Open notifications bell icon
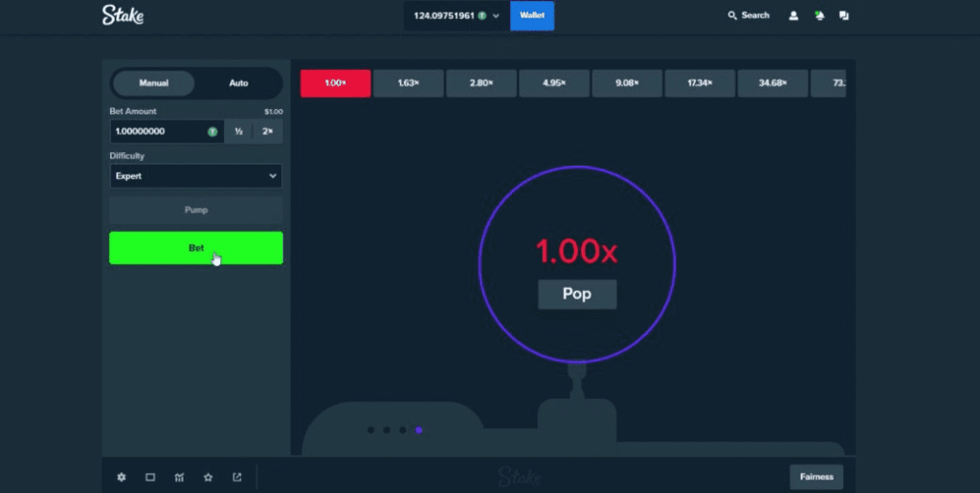Image resolution: width=980 pixels, height=493 pixels. (819, 15)
